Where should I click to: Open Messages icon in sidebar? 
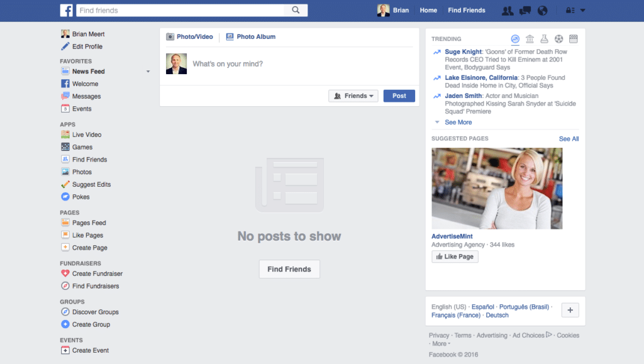65,96
